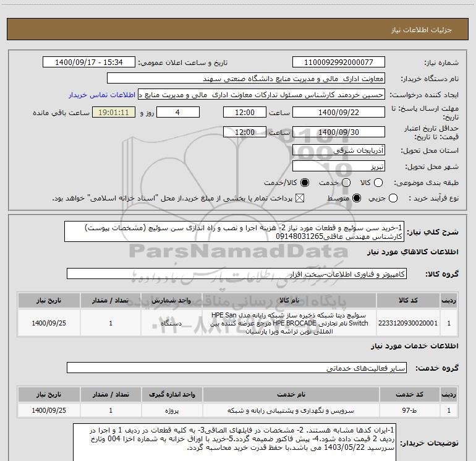Viewport: 476px width, 461px height.
Task: Click the buyer notes text area
Action: point(235,442)
